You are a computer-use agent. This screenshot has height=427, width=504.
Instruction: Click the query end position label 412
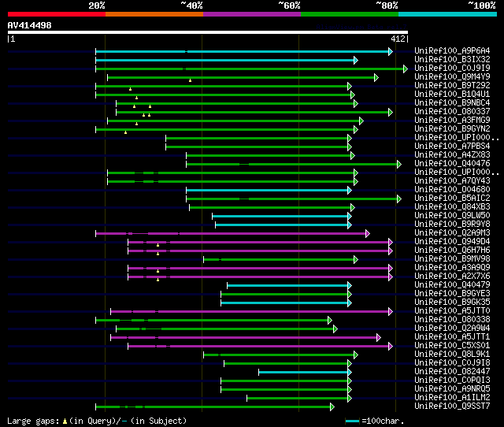pyautogui.click(x=398, y=39)
